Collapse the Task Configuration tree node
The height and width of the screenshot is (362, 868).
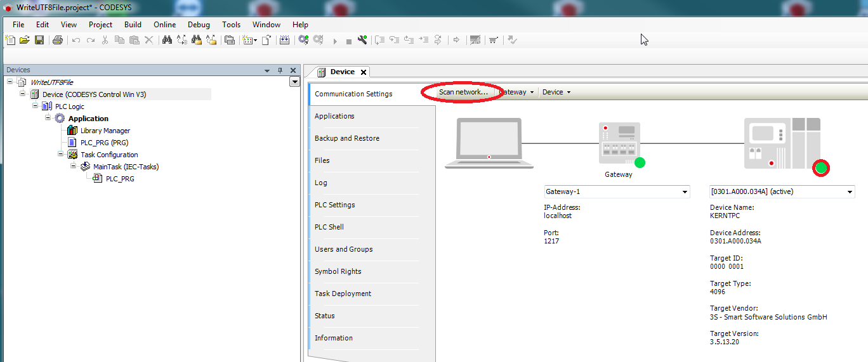61,154
